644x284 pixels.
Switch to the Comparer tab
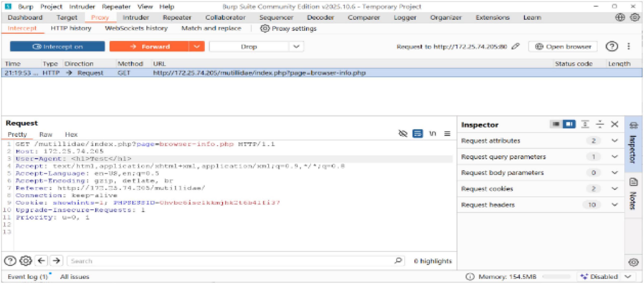364,18
